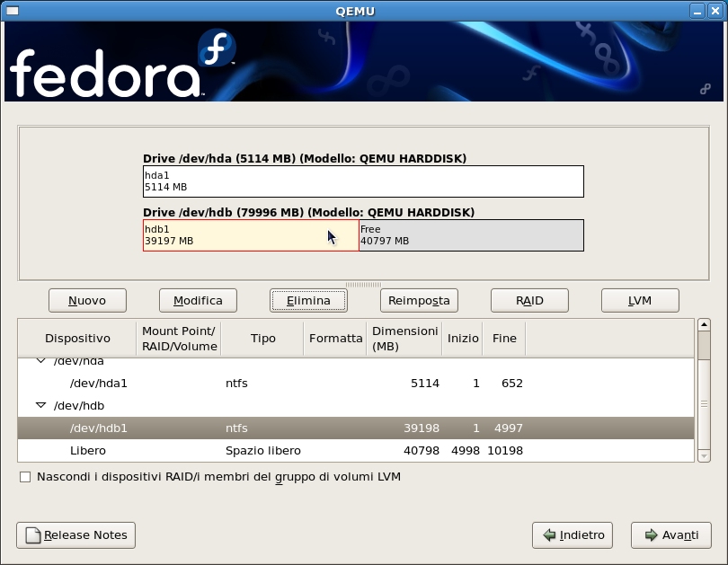The width and height of the screenshot is (728, 565).
Task: Go back with Indietro button
Action: 572,535
